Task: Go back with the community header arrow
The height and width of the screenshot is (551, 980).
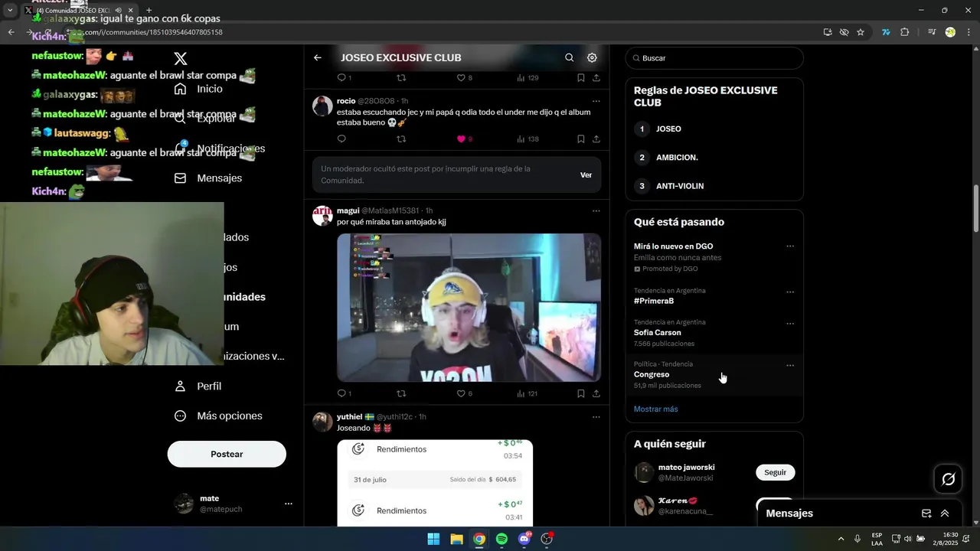Action: pyautogui.click(x=318, y=57)
